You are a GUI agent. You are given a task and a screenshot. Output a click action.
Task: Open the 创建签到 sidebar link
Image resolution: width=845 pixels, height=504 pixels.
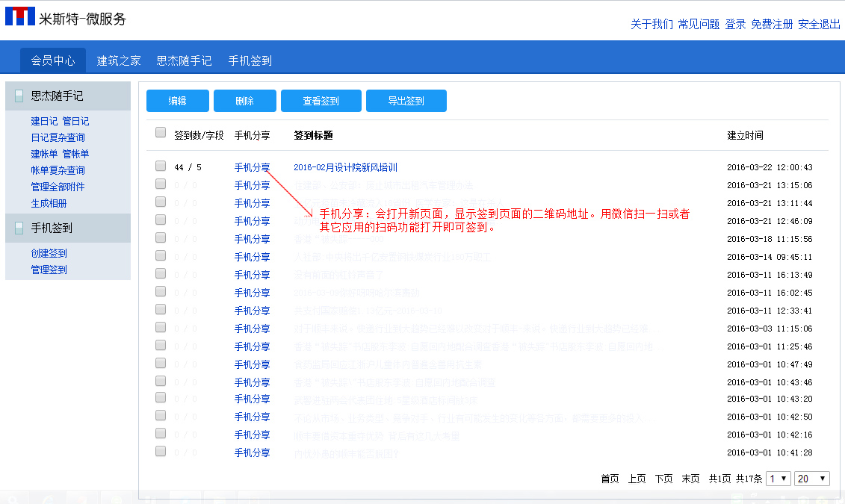click(49, 253)
